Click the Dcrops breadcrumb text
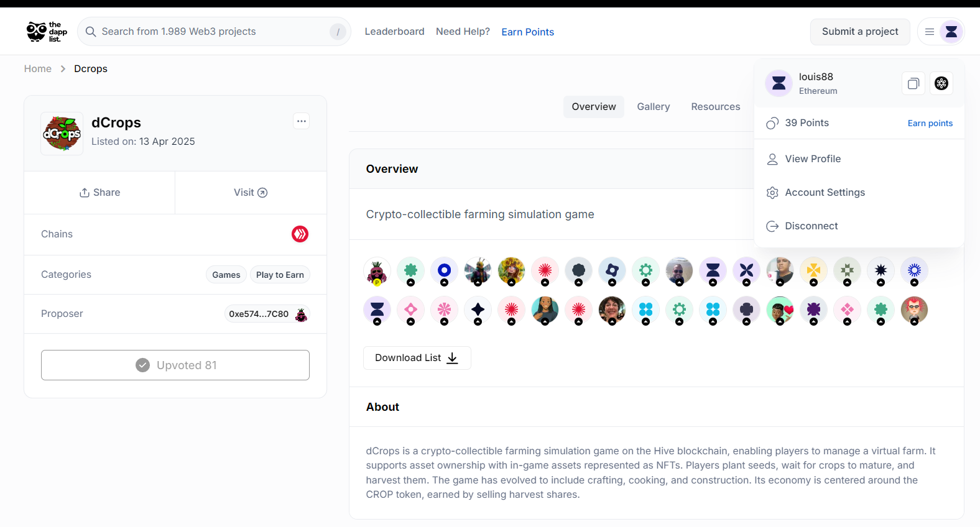Viewport: 980px width, 527px height. pos(91,69)
